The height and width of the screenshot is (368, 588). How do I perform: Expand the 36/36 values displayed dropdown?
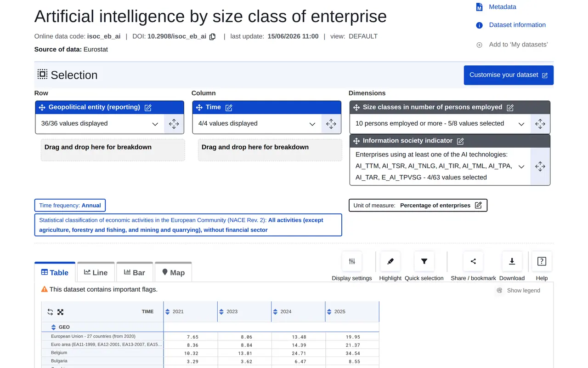click(x=155, y=124)
